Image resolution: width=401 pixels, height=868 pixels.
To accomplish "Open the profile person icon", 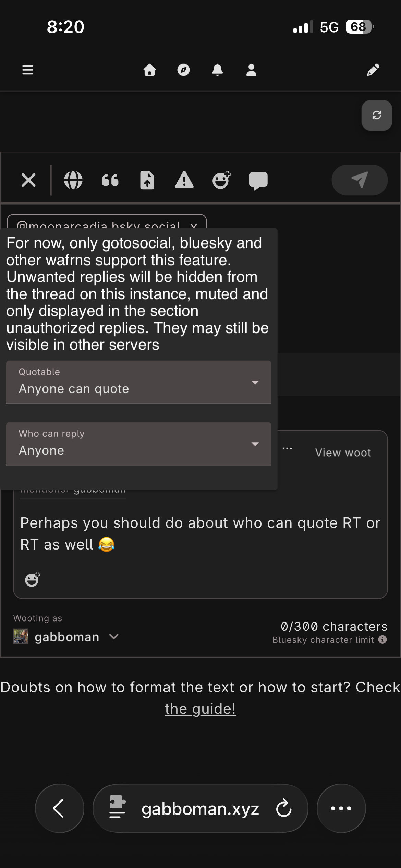I will coord(251,70).
